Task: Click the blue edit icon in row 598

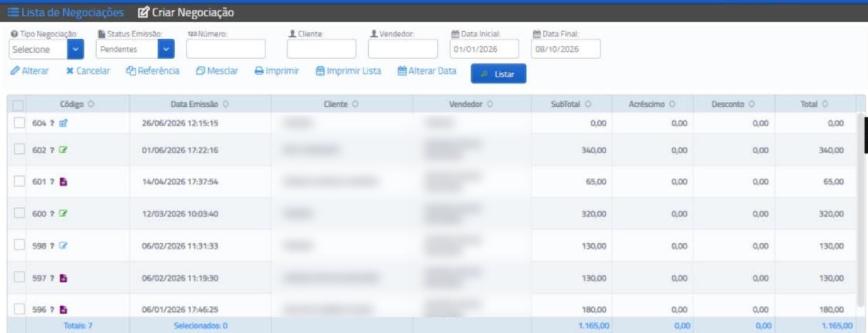Action: click(63, 245)
